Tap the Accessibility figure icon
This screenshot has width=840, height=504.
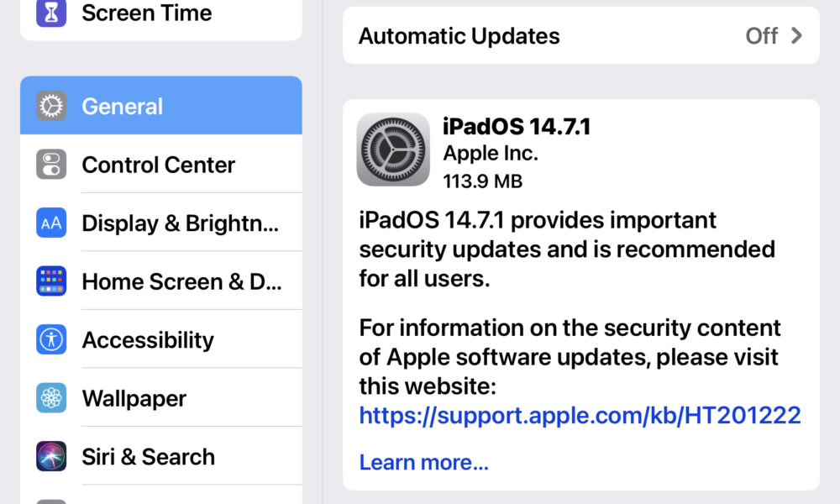51,339
